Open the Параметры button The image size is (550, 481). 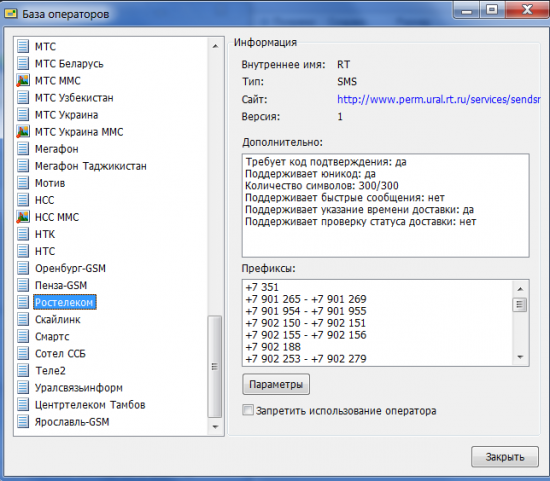coord(276,384)
